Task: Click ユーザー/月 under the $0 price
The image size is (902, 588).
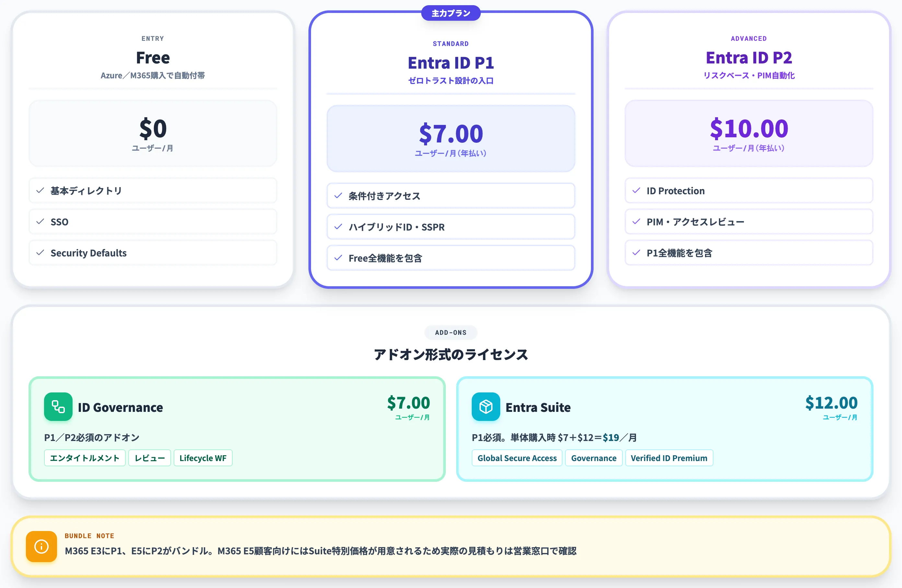Action: tap(153, 148)
